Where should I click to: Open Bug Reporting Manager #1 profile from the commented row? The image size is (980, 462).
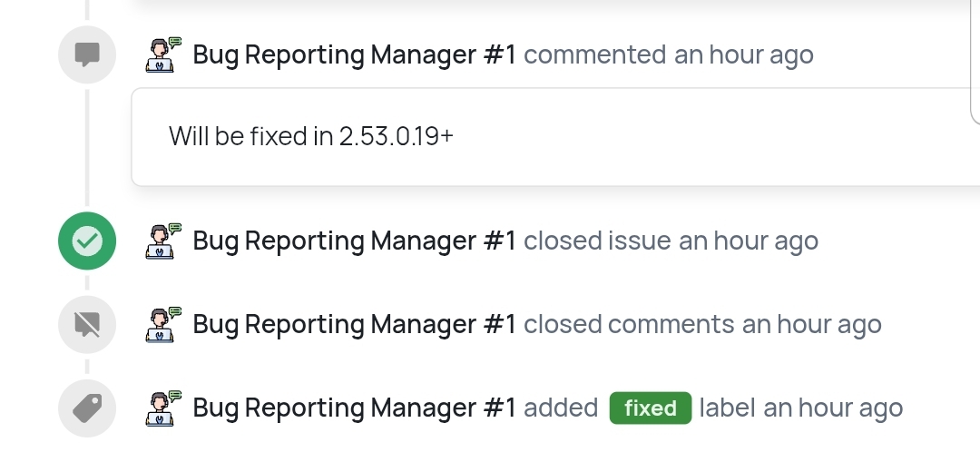(x=354, y=54)
